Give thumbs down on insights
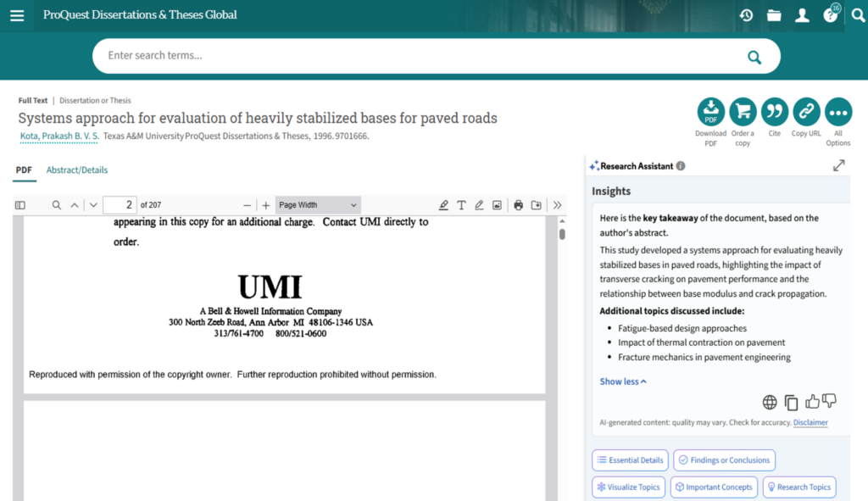868x501 pixels. point(829,401)
